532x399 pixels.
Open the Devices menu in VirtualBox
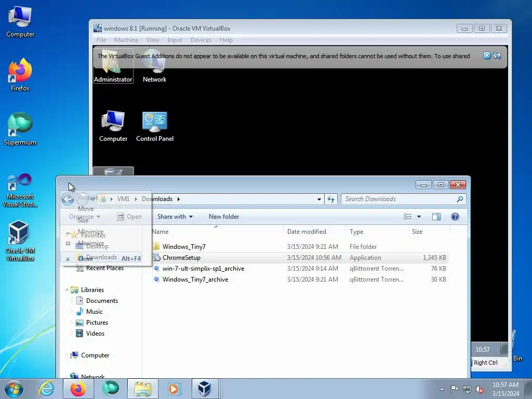201,40
